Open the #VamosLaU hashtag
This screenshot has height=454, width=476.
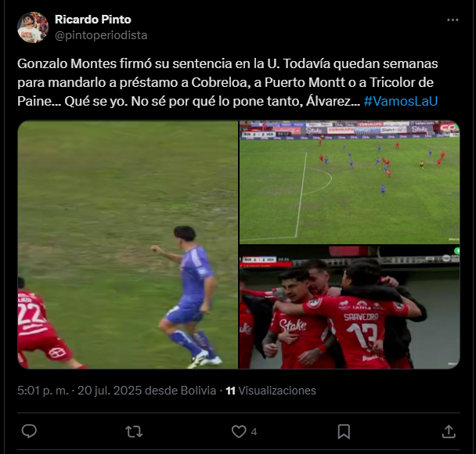[x=401, y=101]
